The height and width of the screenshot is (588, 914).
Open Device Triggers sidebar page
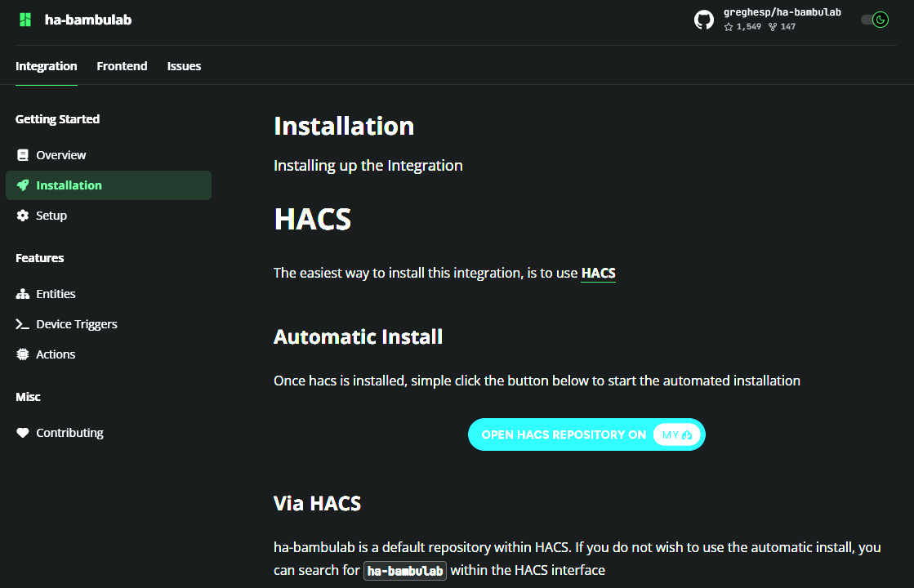(109, 324)
